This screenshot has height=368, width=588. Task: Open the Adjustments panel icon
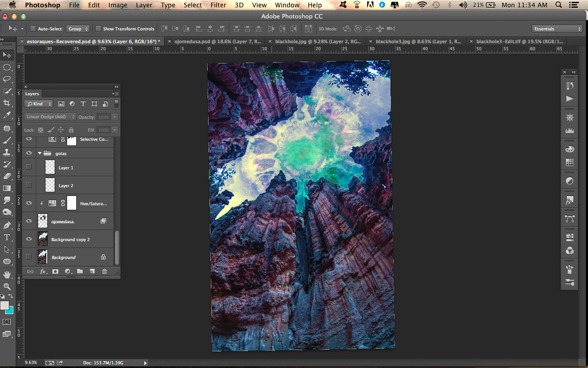tap(570, 181)
